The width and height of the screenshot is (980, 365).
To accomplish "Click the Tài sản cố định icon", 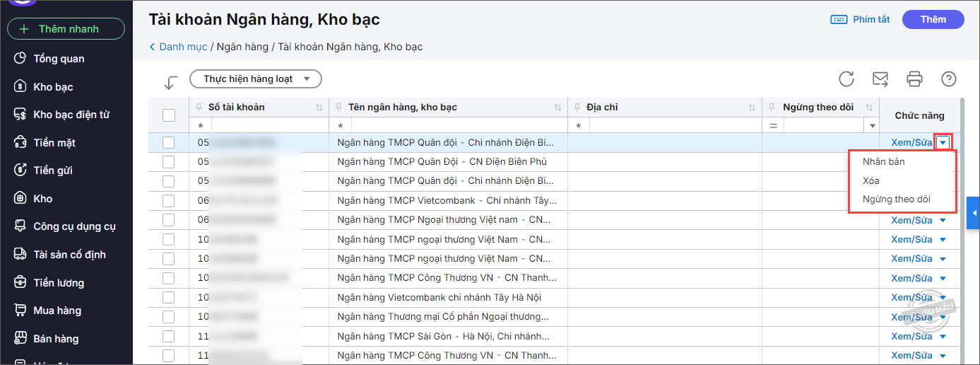I will (20, 255).
